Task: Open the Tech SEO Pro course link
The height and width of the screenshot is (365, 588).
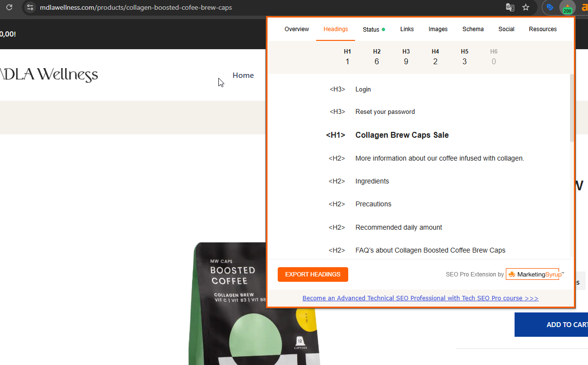Action: click(420, 298)
